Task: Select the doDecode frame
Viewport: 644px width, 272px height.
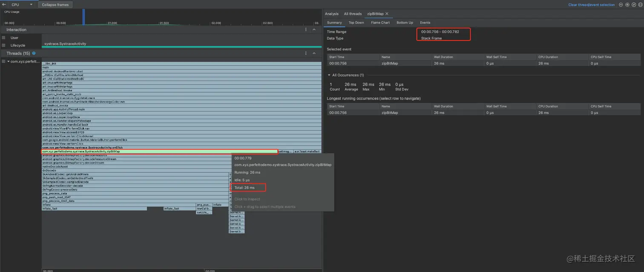Action: click(136, 171)
